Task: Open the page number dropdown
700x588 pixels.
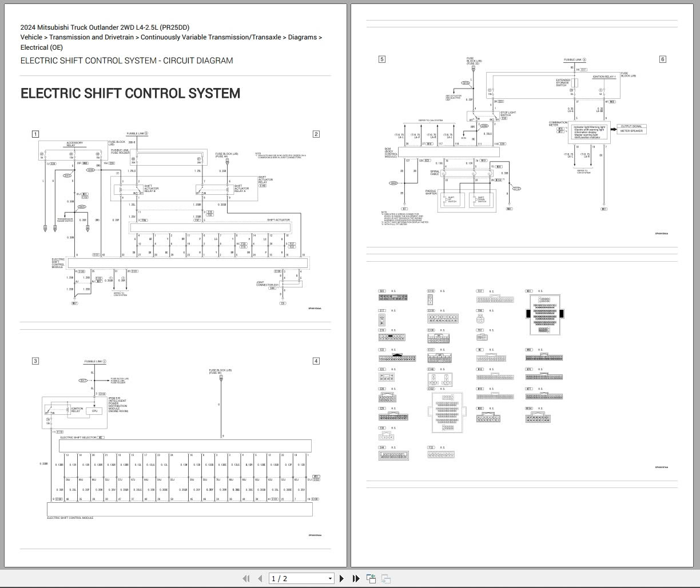Action: pyautogui.click(x=331, y=578)
